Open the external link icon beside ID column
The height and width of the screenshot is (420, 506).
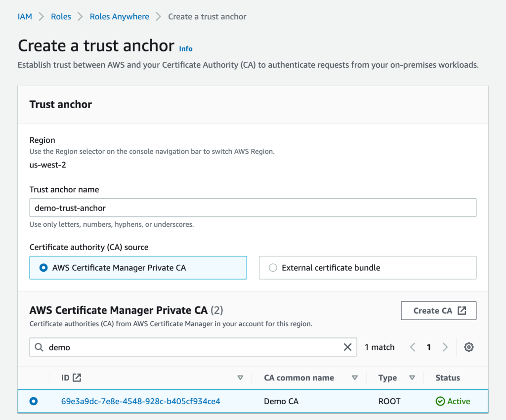[x=77, y=377]
